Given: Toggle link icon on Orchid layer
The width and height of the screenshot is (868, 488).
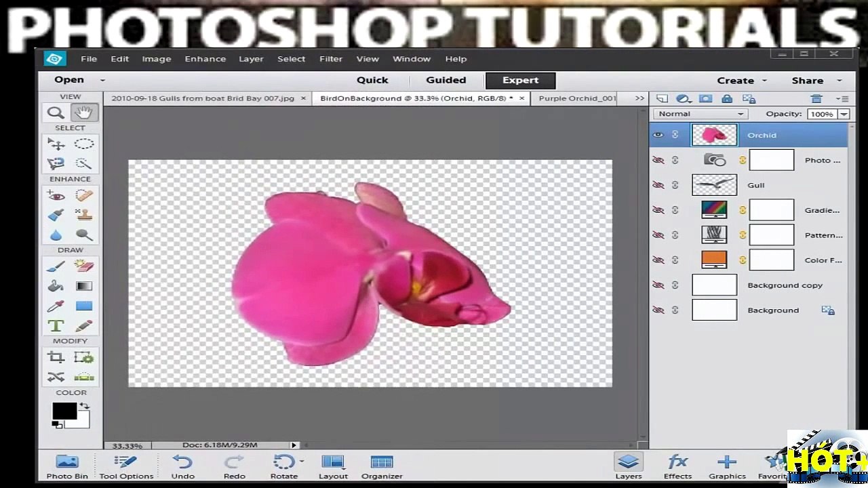Looking at the screenshot, I should [675, 135].
